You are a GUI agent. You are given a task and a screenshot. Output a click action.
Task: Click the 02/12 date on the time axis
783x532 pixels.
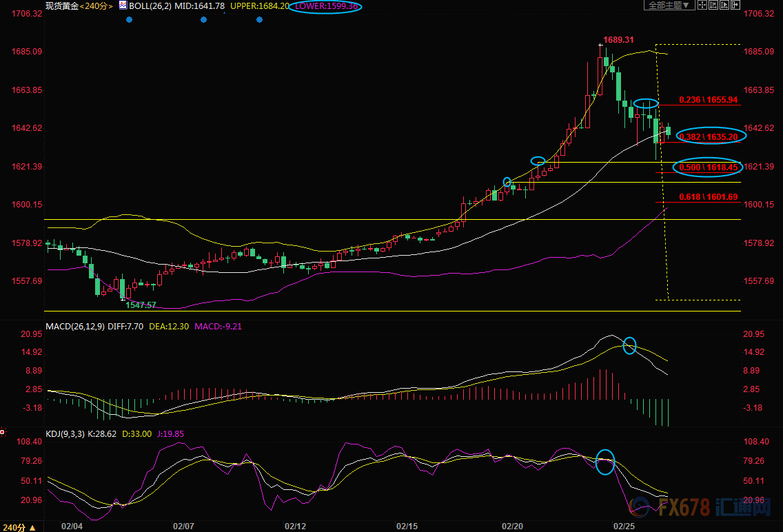coord(295,526)
